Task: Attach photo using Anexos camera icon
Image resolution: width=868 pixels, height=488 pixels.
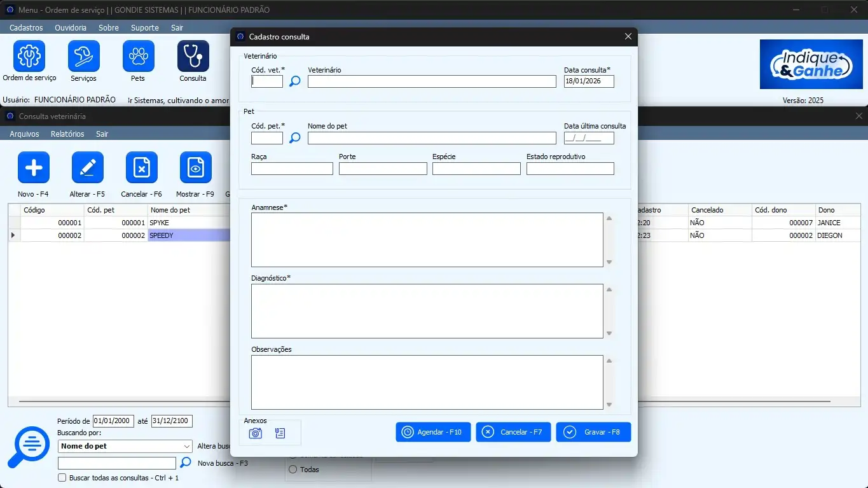Action: (x=256, y=433)
